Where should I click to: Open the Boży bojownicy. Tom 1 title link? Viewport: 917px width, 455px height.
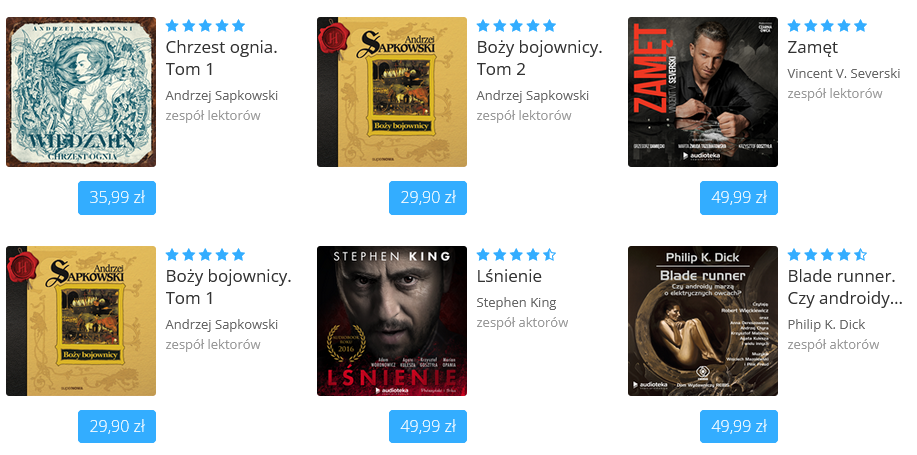(x=229, y=287)
